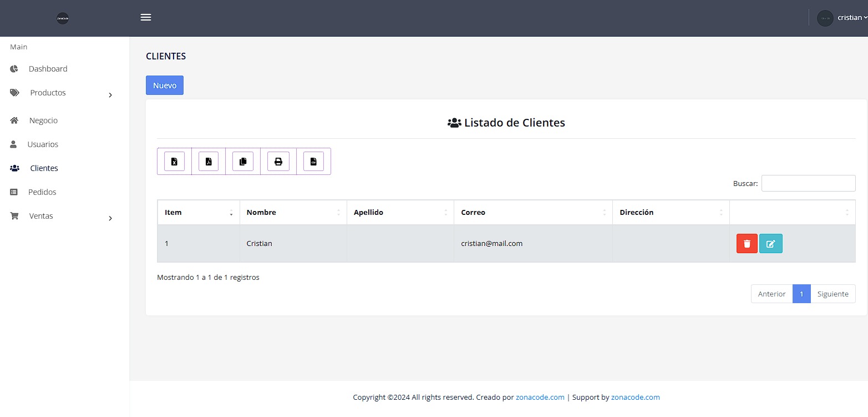868x417 pixels.
Task: Sort the table by Correo column
Action: (x=533, y=213)
